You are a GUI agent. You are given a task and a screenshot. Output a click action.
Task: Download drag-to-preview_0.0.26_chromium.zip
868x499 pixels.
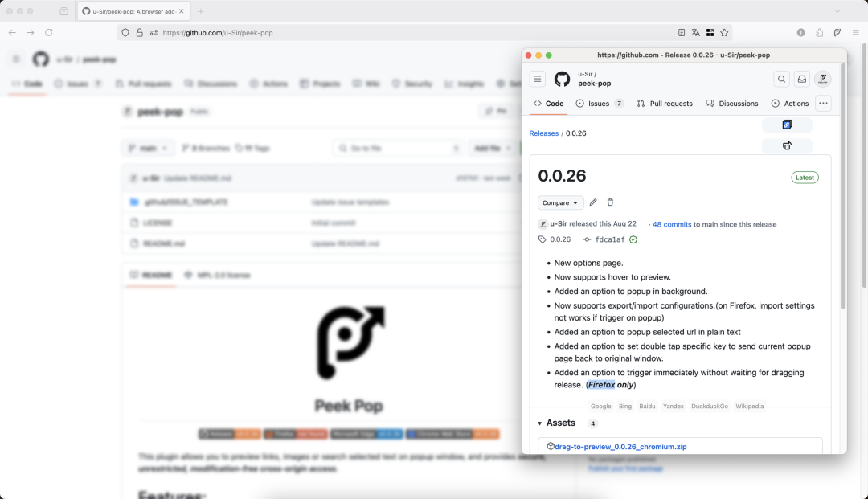pos(620,447)
